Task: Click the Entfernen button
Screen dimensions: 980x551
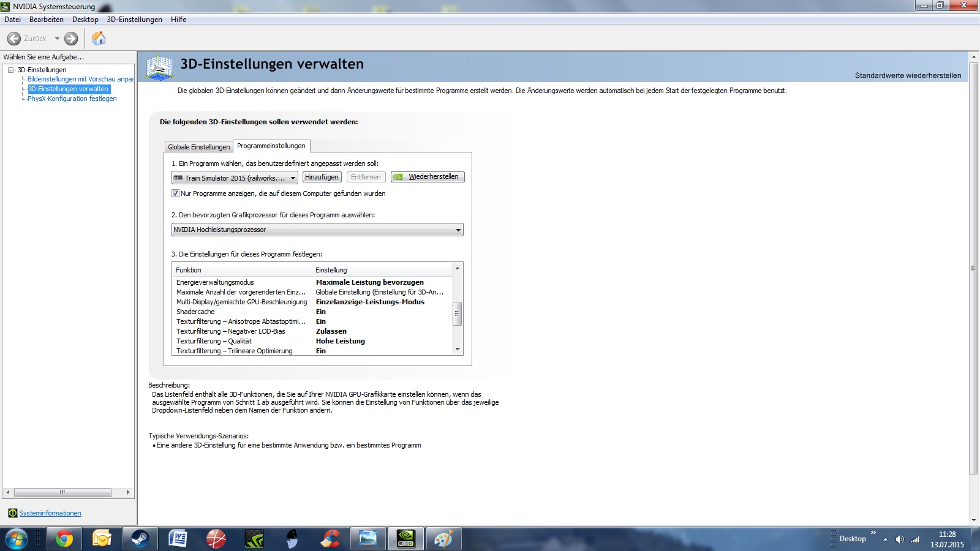Action: click(x=366, y=177)
